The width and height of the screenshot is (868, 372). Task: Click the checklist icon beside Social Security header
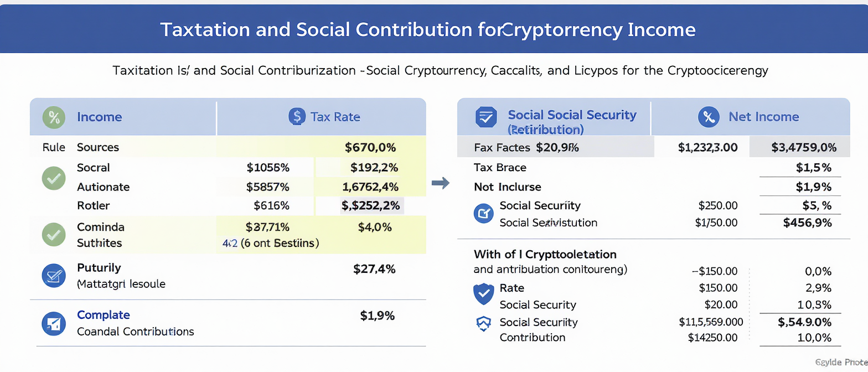pos(485,117)
